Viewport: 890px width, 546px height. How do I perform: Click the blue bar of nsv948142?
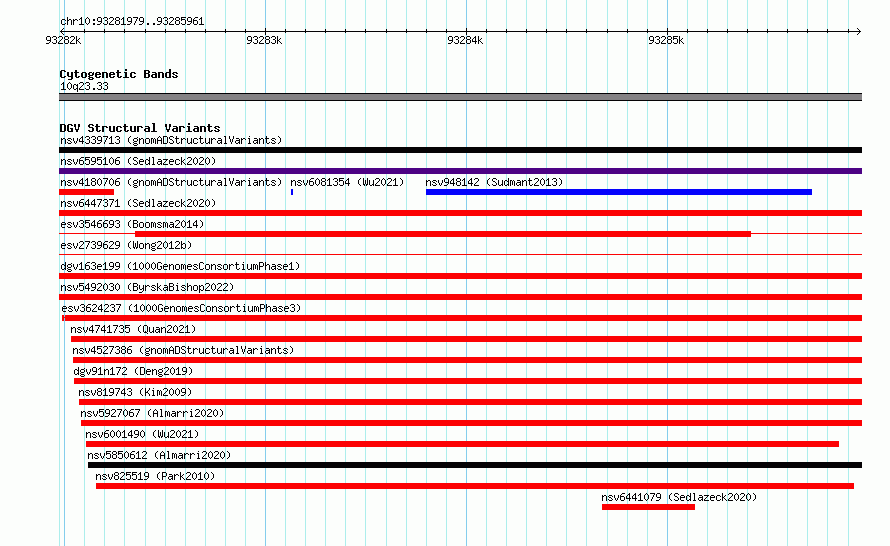[x=619, y=192]
